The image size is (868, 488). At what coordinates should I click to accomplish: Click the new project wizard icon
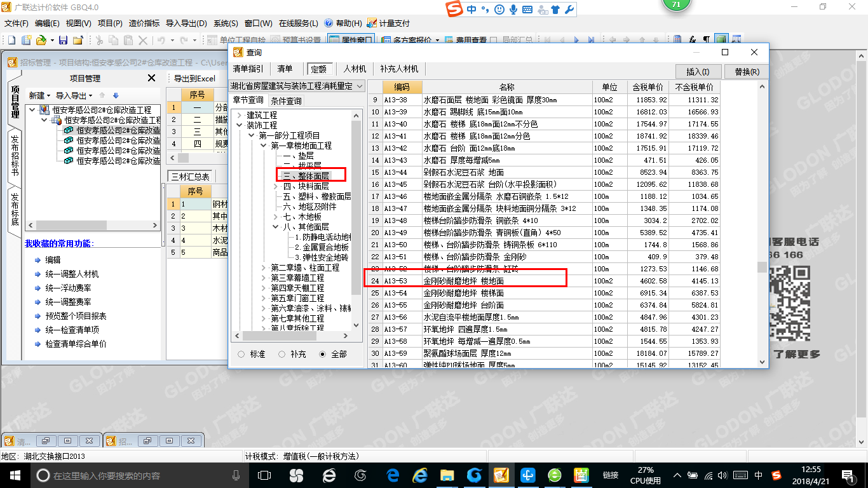pyautogui.click(x=26, y=40)
